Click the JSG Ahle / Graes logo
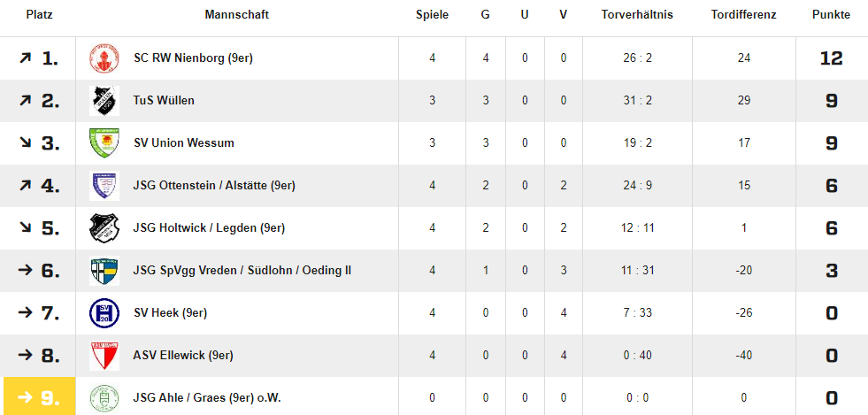The image size is (868, 415). pos(104,398)
